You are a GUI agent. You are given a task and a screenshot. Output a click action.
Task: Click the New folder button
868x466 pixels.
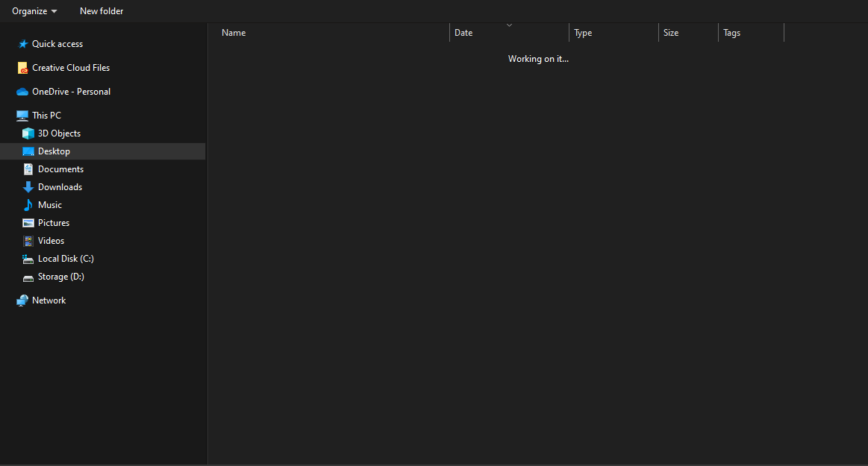[x=101, y=11]
